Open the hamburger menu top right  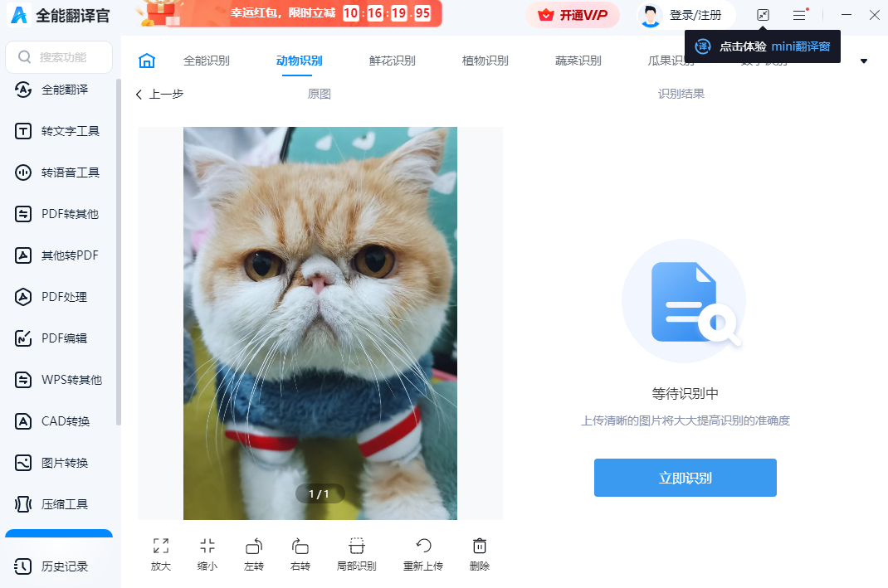click(798, 14)
